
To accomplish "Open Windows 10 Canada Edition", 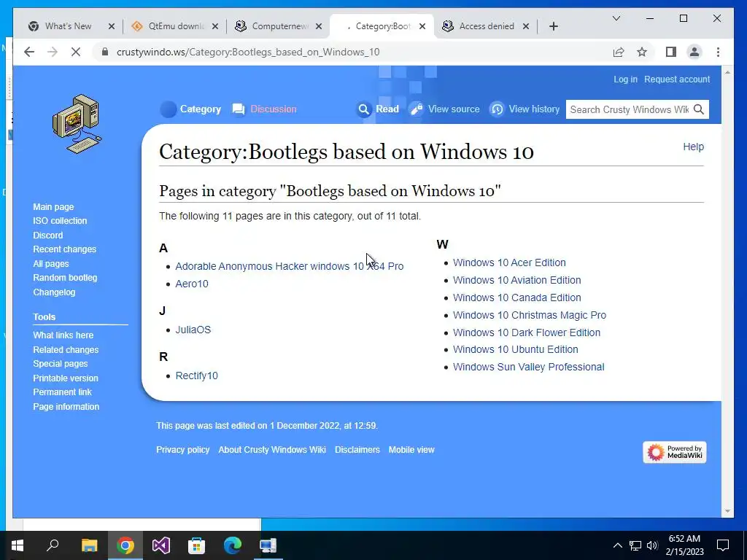I will [x=517, y=297].
